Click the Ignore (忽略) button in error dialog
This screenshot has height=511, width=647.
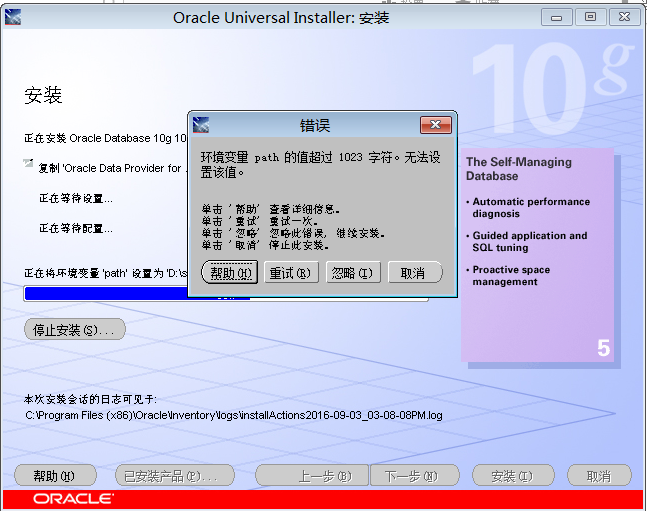(353, 272)
